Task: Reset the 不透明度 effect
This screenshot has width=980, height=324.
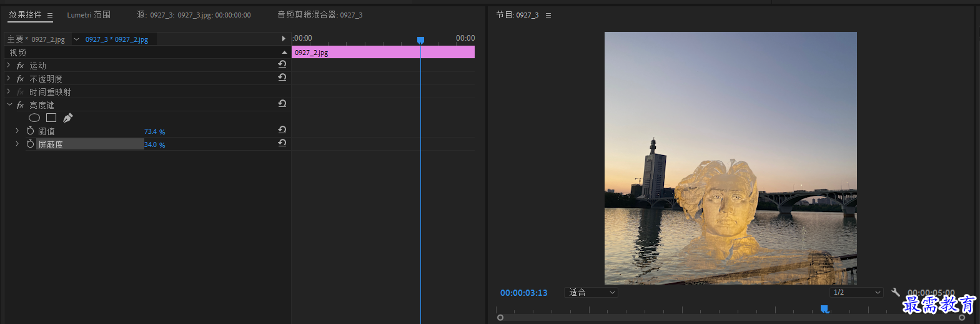Action: [282, 78]
